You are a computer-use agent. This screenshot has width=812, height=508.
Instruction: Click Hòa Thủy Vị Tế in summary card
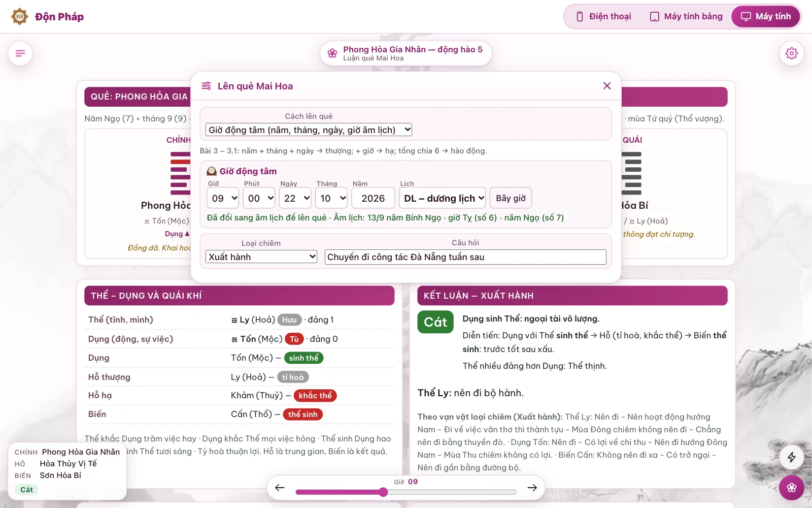coord(68,463)
